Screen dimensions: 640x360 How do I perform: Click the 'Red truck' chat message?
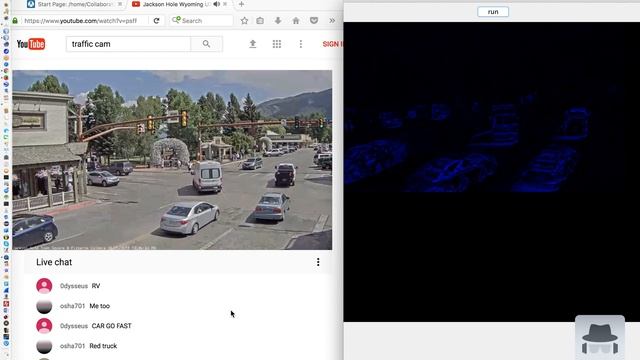click(103, 346)
